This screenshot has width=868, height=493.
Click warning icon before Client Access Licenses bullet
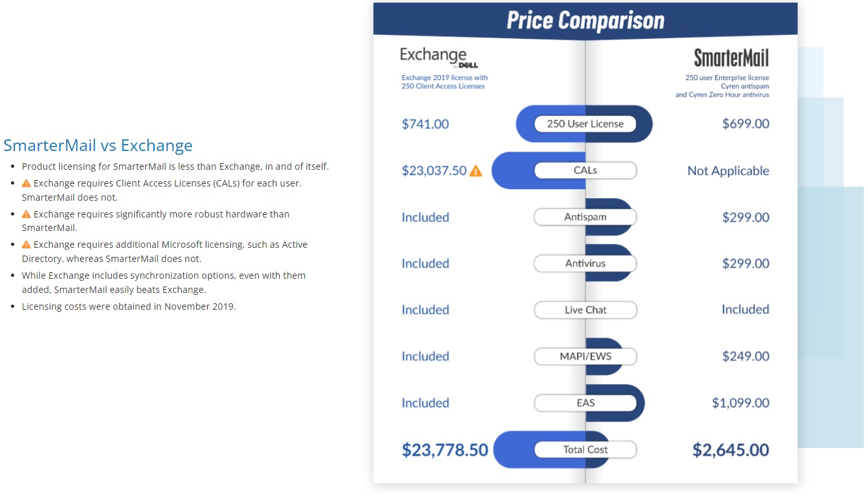pyautogui.click(x=26, y=183)
